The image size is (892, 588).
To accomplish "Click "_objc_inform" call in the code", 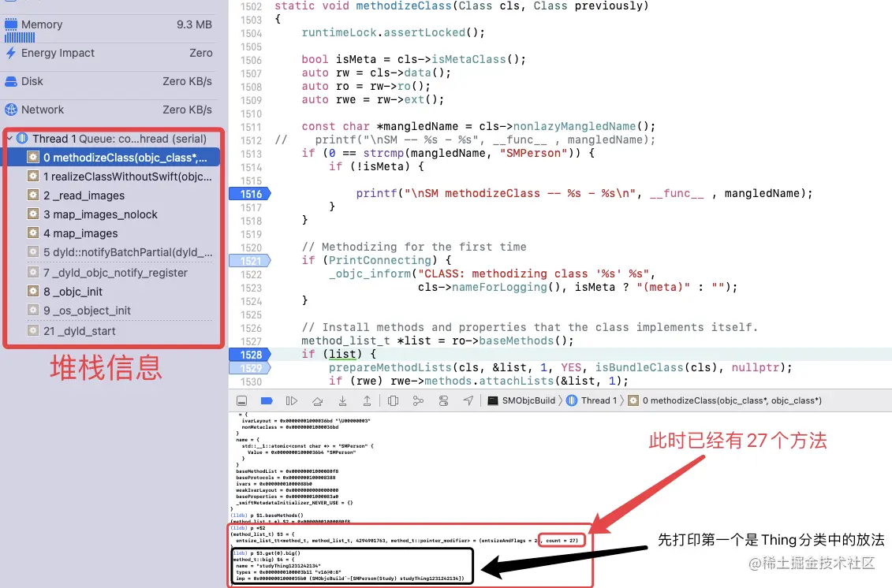I will pyautogui.click(x=370, y=274).
